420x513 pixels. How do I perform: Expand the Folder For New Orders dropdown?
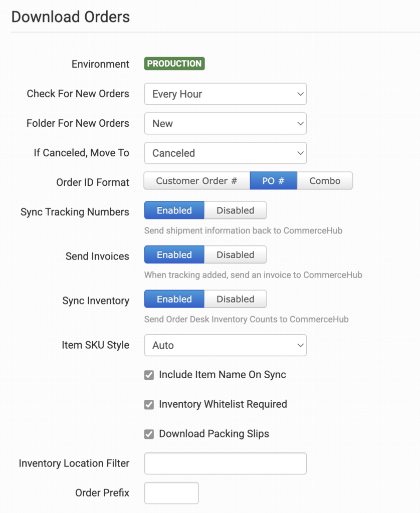coord(225,124)
